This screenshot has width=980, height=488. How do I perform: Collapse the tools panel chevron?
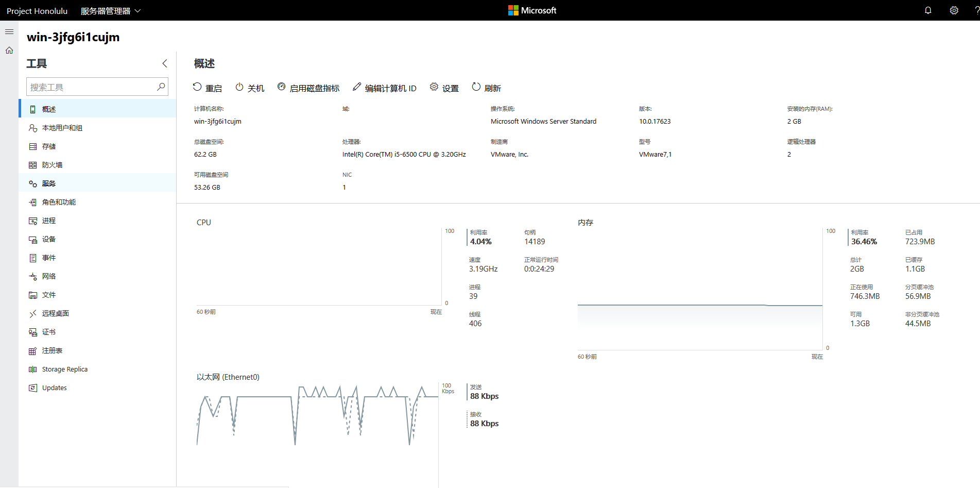tap(165, 63)
